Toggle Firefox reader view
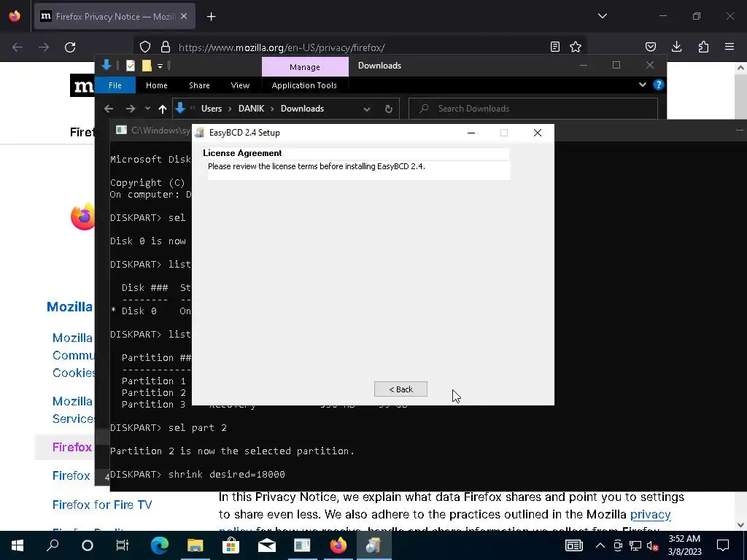 pos(555,47)
